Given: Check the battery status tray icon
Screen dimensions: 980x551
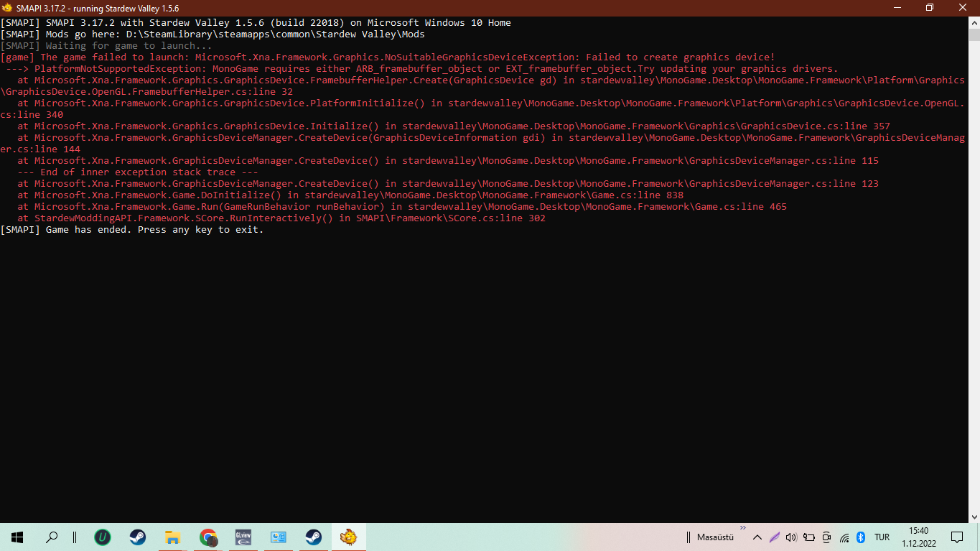Looking at the screenshot, I should [809, 537].
